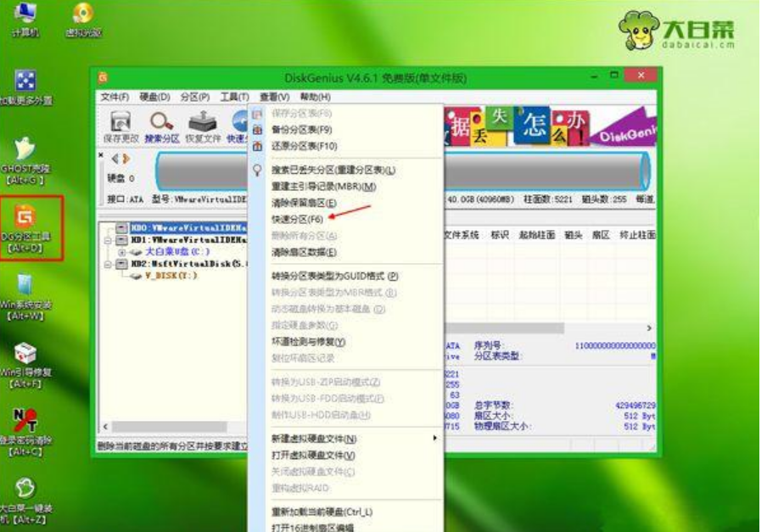Open the 文件(F) menu
Viewport: 767px width, 532px height.
115,97
